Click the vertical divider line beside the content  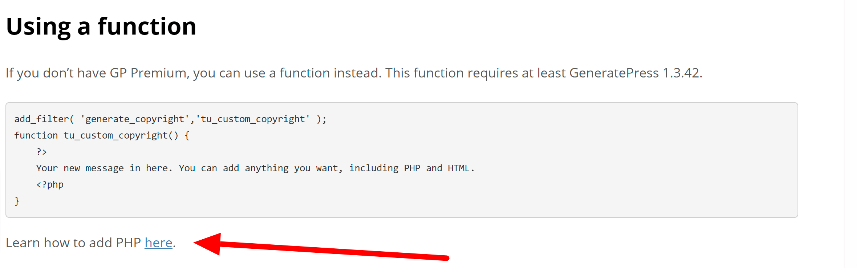[x=844, y=134]
